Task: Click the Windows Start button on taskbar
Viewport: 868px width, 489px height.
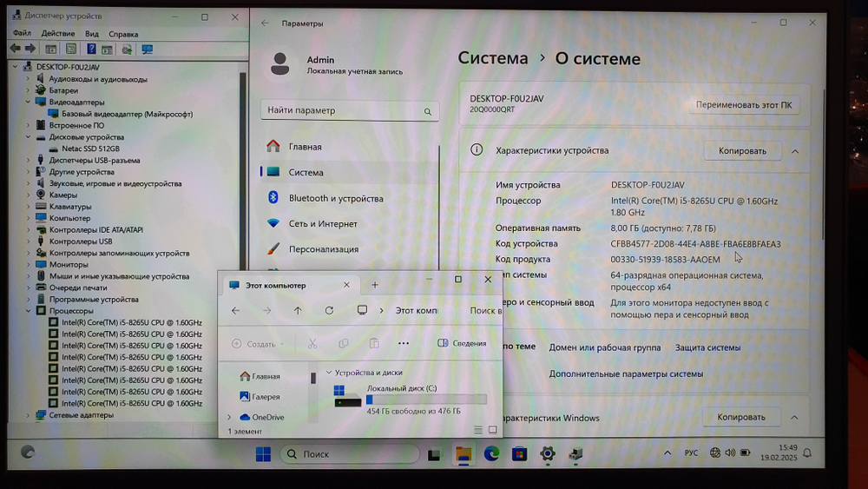Action: [264, 454]
